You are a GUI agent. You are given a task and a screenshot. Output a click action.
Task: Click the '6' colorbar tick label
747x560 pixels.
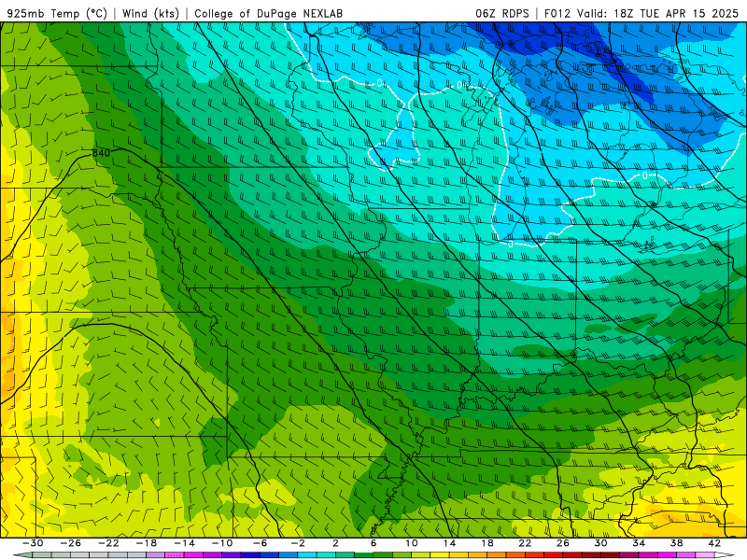pyautogui.click(x=373, y=543)
